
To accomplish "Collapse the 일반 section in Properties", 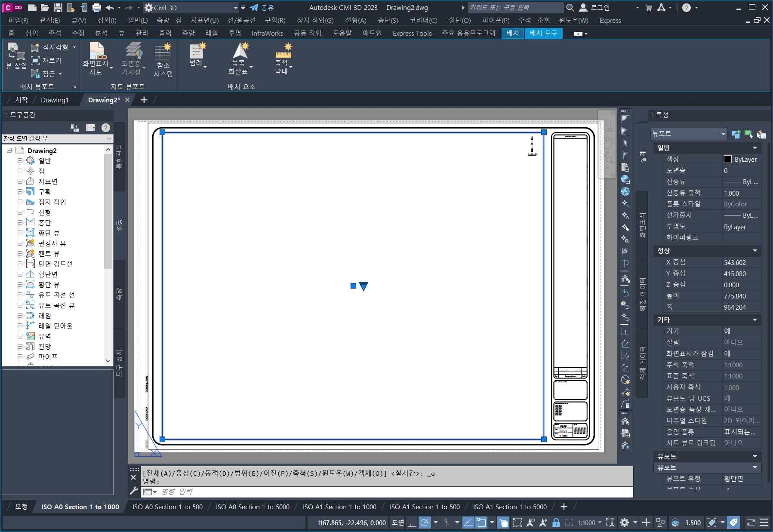I will (755, 148).
